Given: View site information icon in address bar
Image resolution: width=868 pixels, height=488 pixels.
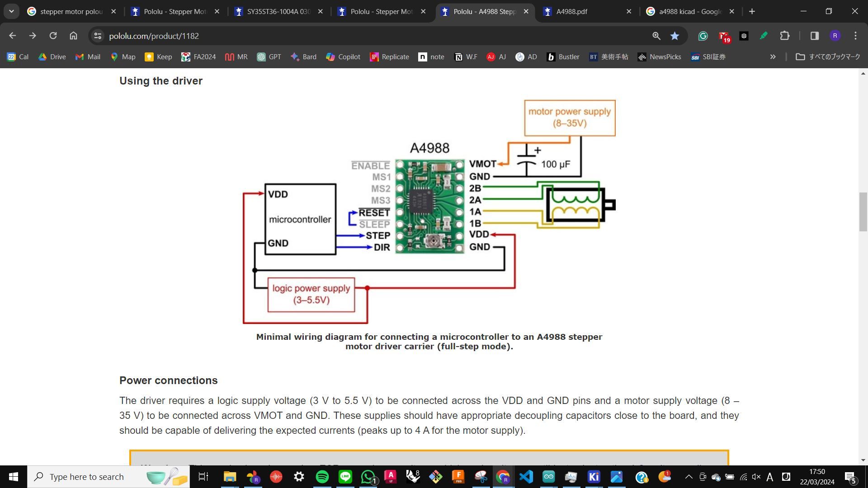Looking at the screenshot, I should tap(98, 36).
